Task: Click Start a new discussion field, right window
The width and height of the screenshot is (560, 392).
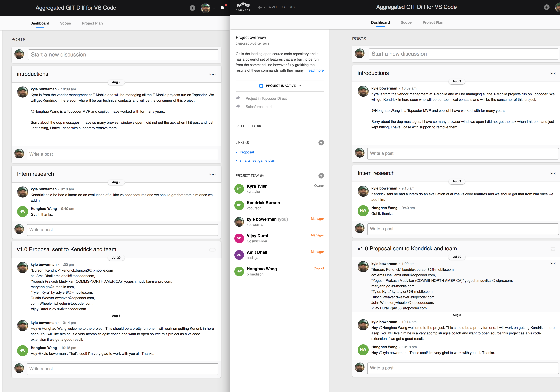Action: coord(463,54)
